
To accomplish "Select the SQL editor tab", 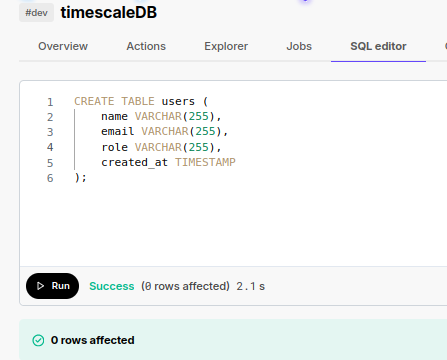I will click(378, 46).
